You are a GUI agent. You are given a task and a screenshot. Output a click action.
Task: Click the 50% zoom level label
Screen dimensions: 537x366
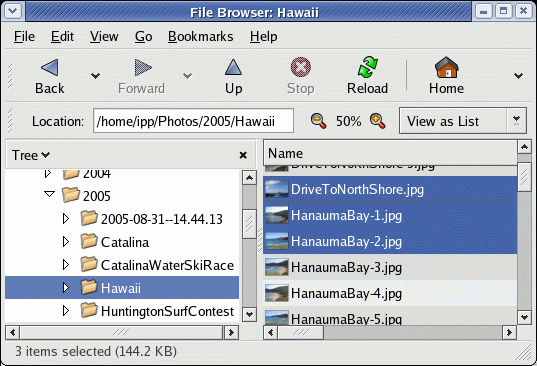(348, 121)
